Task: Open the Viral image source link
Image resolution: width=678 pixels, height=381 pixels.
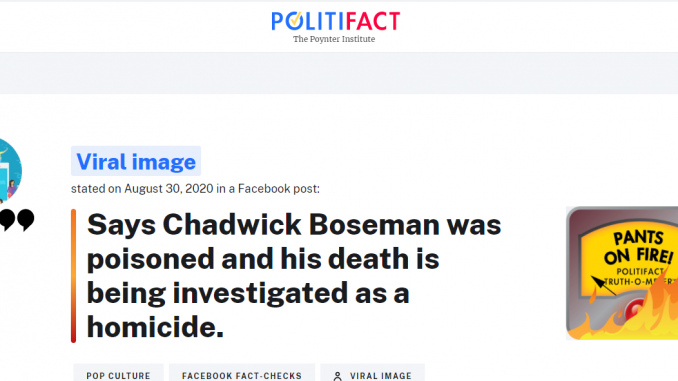Action: 136,161
